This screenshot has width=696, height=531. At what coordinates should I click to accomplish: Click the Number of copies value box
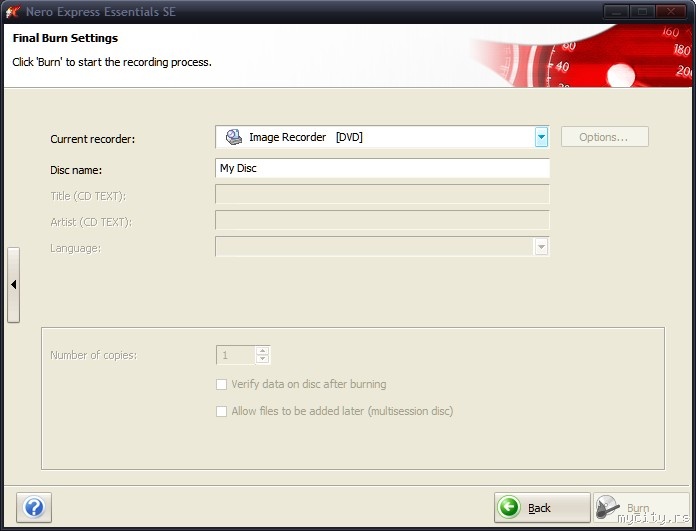[236, 355]
